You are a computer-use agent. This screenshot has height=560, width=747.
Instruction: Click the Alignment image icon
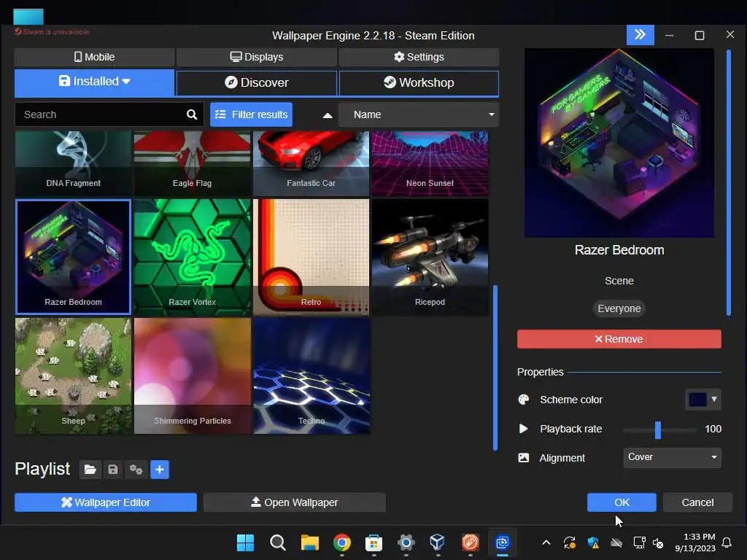[x=523, y=458]
